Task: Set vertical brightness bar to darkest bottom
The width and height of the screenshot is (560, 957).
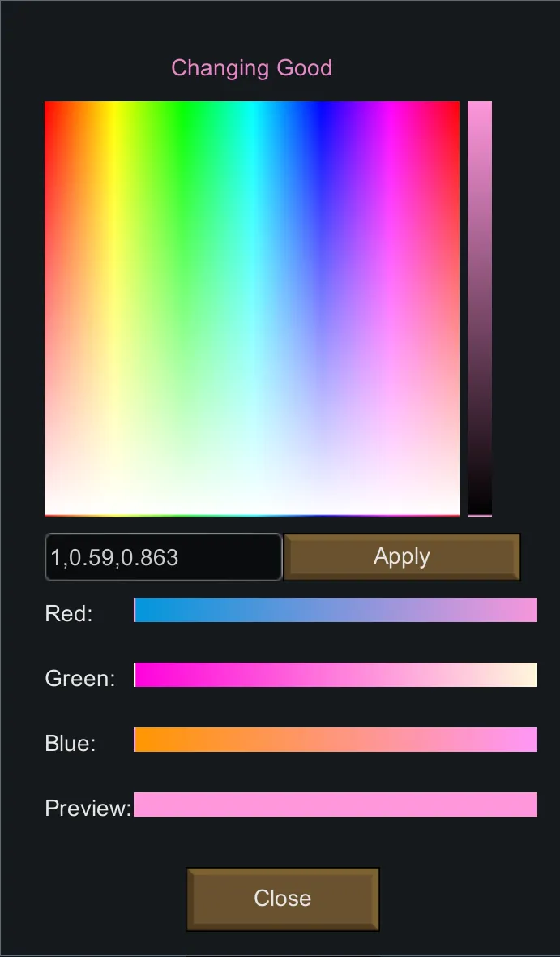Action: [480, 511]
